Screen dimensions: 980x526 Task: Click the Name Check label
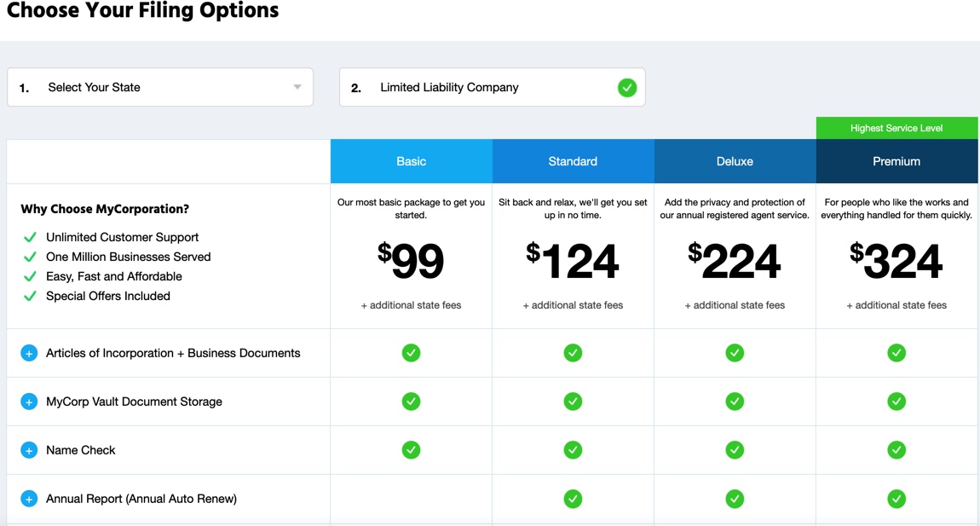point(81,450)
